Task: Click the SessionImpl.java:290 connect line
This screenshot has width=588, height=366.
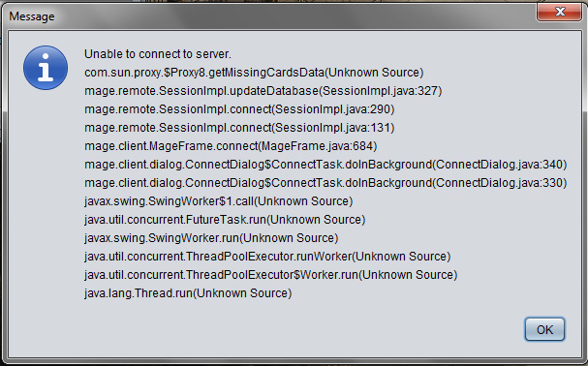Action: pyautogui.click(x=239, y=109)
